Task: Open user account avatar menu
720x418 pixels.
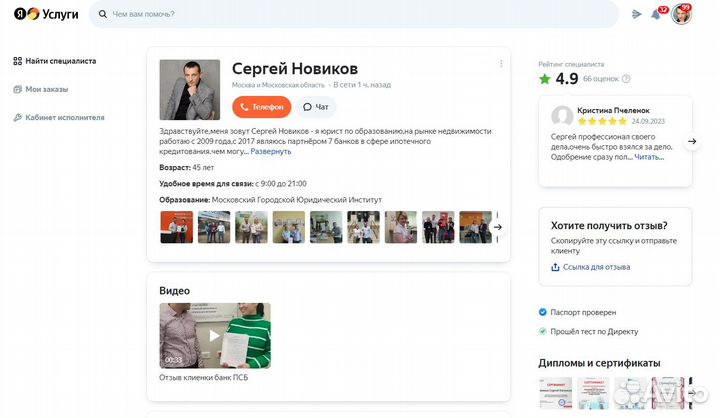Action: (681, 14)
